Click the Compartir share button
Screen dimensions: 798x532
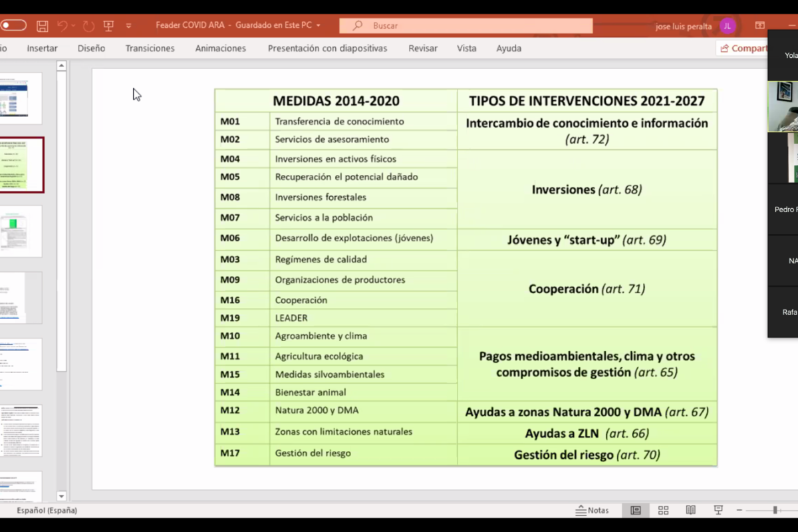[742, 48]
